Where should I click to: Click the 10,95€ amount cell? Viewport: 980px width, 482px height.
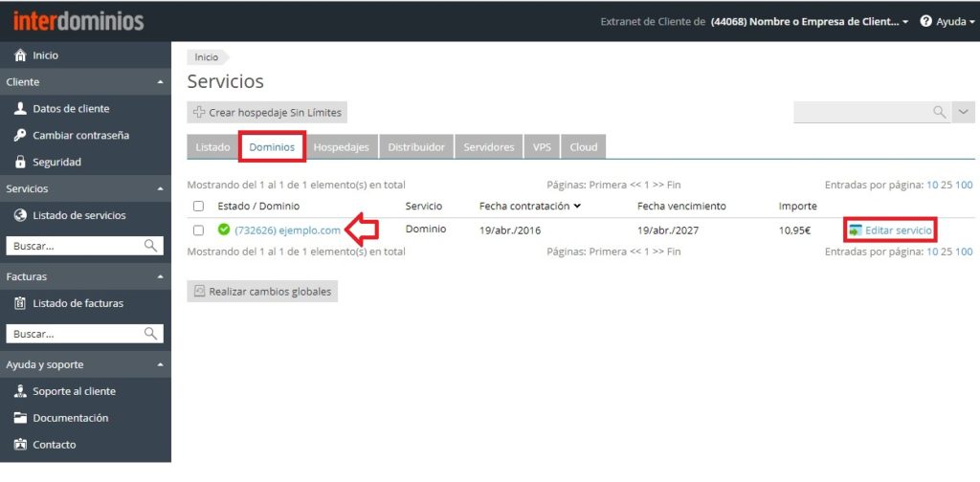(x=794, y=230)
